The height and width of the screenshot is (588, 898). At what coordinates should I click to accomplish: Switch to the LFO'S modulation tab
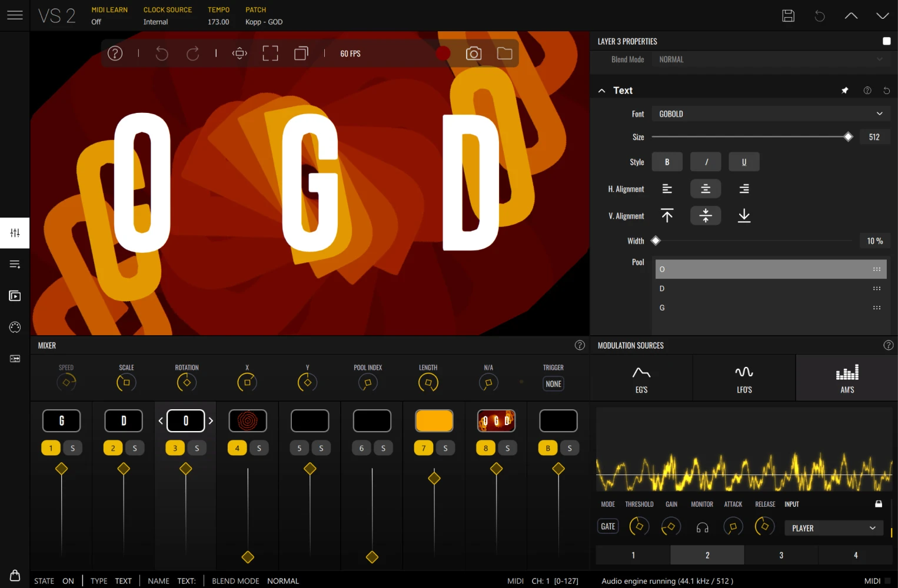click(x=744, y=377)
